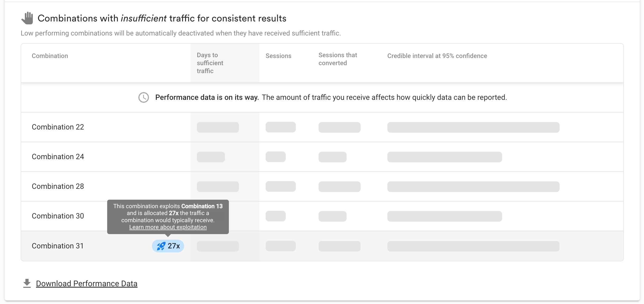The image size is (644, 304).
Task: Click the Sessions column header
Action: tap(278, 56)
